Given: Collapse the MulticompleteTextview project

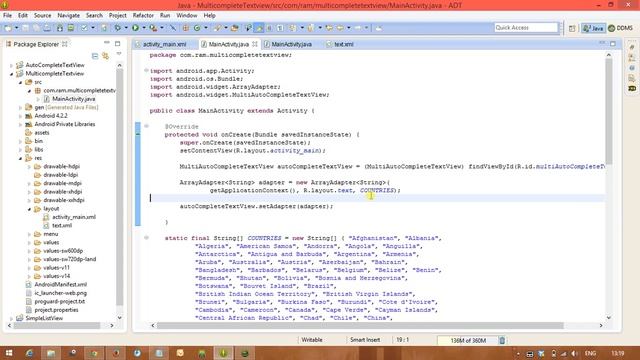Looking at the screenshot, I should (x=11, y=74).
